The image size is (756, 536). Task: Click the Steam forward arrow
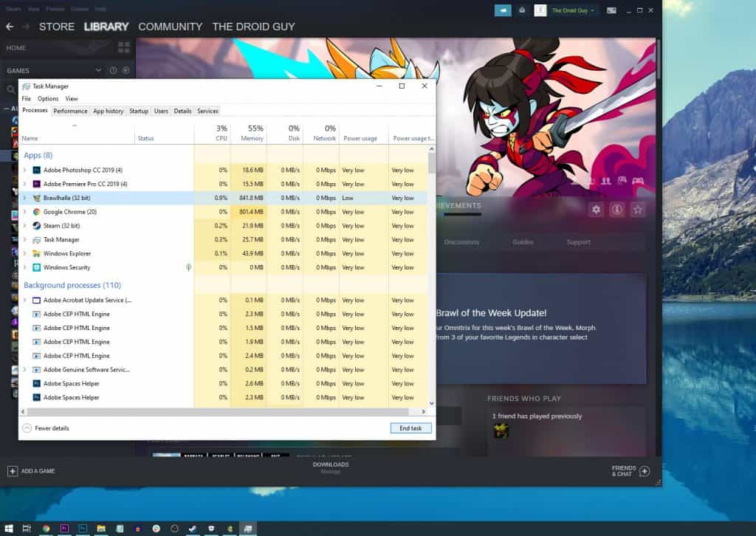pos(26,27)
